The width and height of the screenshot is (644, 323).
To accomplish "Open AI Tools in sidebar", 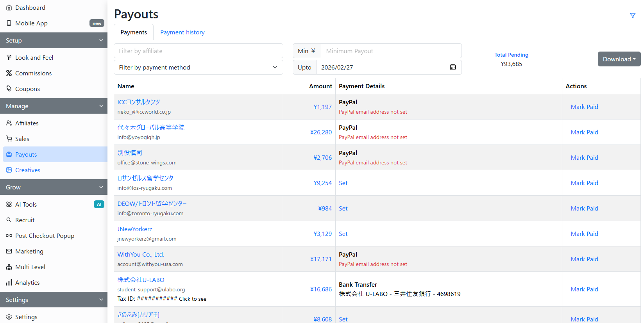I will tap(26, 205).
